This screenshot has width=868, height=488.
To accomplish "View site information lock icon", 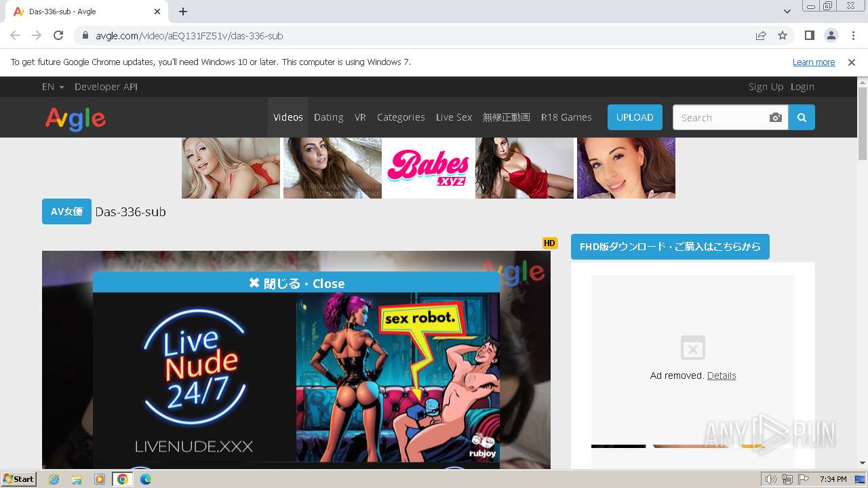I will (x=85, y=35).
